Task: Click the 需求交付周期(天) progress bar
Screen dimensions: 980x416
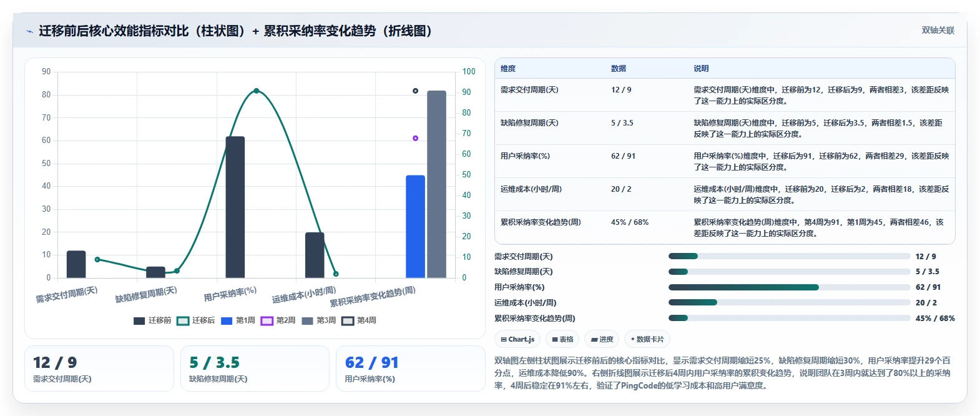Action: 789,256
